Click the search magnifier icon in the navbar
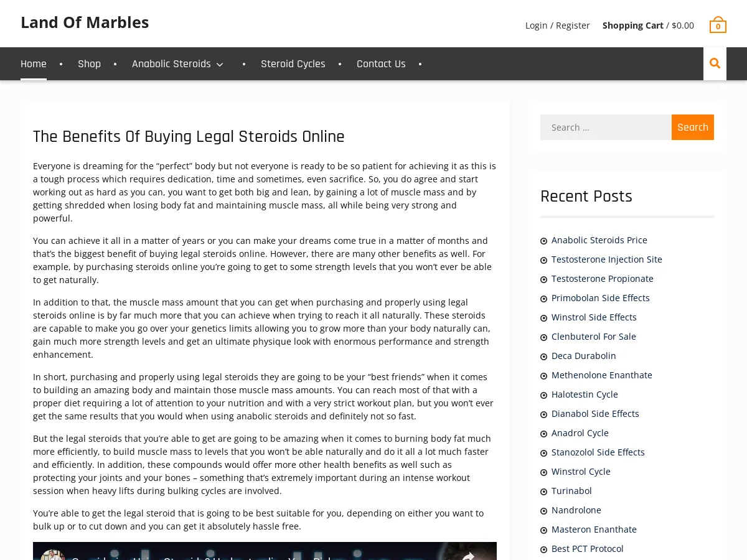 [x=715, y=63]
